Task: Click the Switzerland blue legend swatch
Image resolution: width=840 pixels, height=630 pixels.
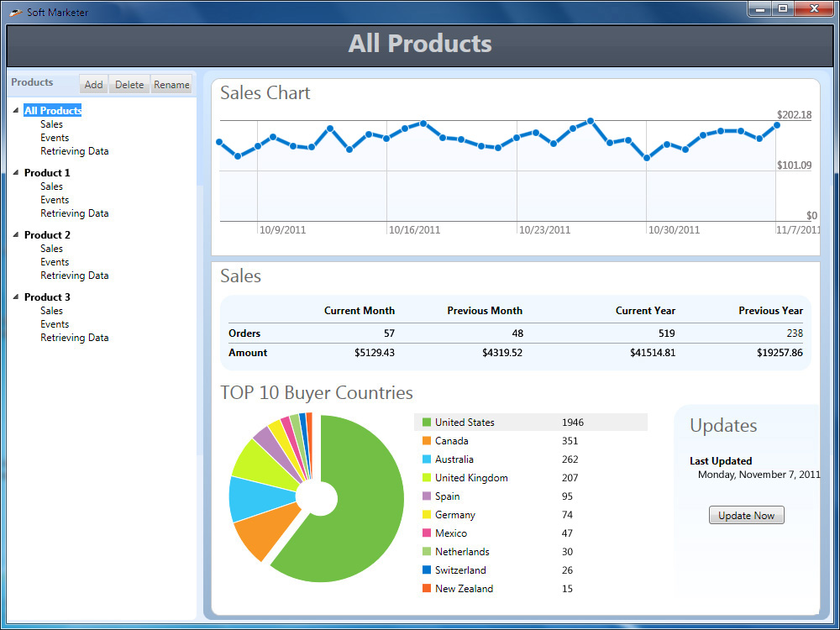Action: (427, 570)
